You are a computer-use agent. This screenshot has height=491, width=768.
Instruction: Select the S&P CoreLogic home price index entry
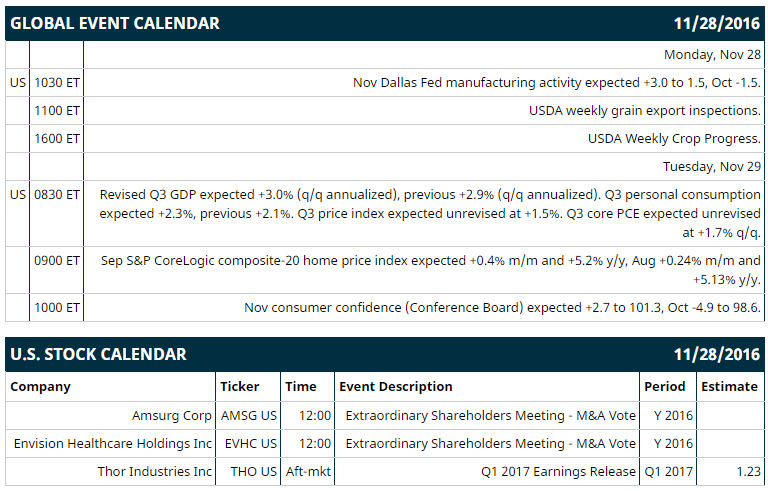click(x=431, y=270)
